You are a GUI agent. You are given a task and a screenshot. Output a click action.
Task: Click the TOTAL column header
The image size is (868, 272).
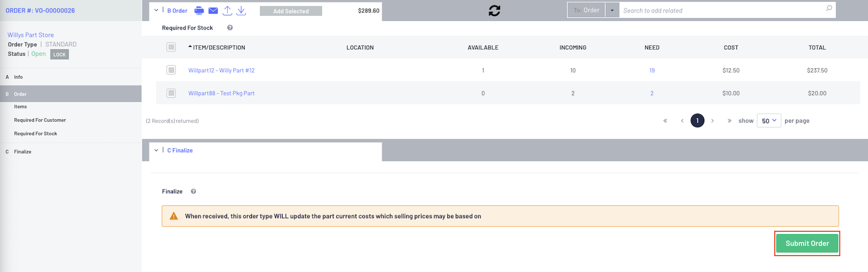click(817, 48)
